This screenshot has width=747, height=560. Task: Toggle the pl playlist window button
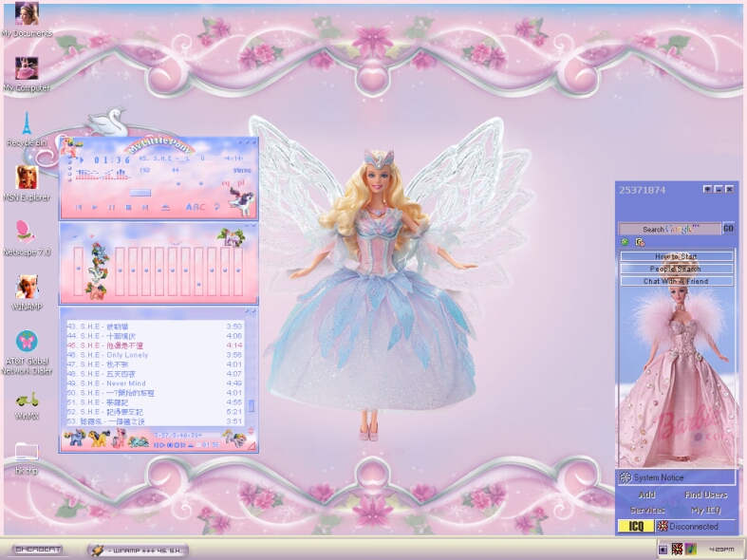(x=240, y=182)
